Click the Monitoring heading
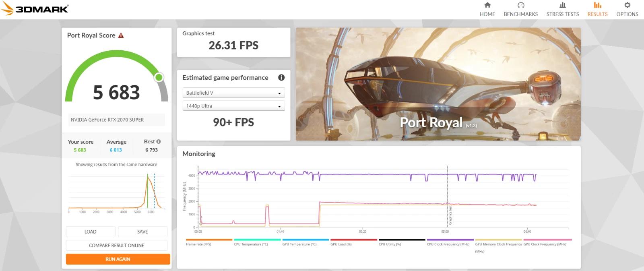 click(199, 154)
